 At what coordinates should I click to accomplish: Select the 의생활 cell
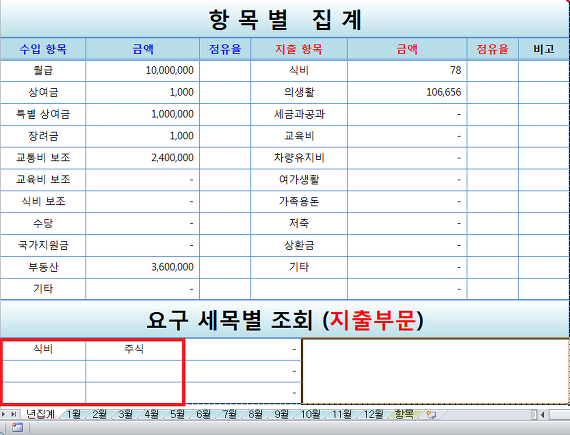pyautogui.click(x=299, y=92)
